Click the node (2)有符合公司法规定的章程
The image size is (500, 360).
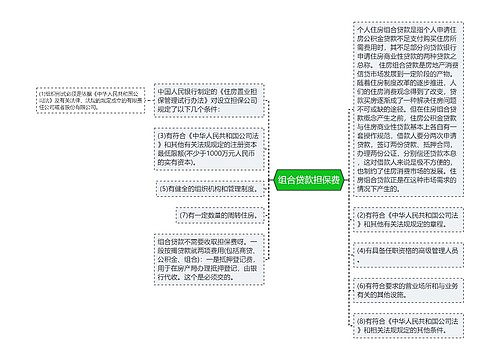coord(408,220)
